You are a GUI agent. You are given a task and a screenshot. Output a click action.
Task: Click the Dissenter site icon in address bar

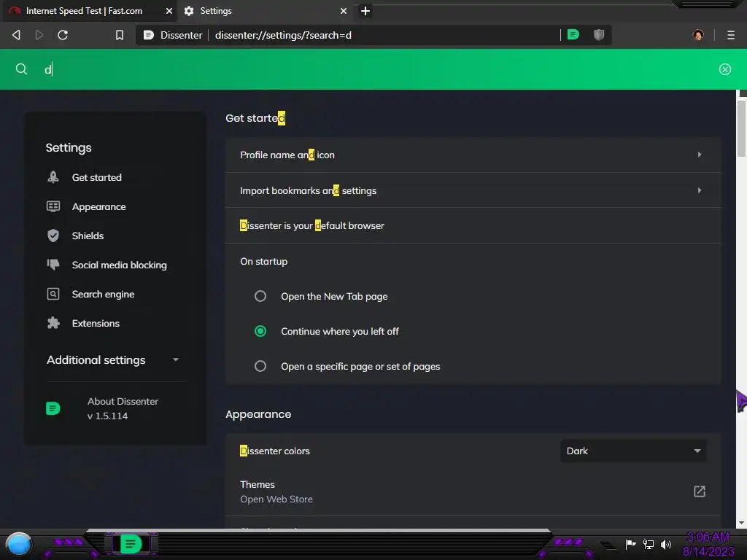pyautogui.click(x=149, y=35)
